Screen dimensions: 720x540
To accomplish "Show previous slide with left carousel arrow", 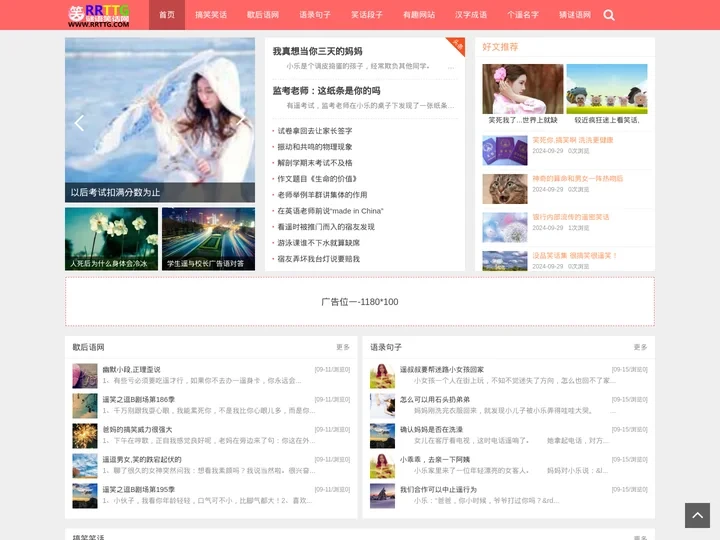I will click(x=79, y=123).
